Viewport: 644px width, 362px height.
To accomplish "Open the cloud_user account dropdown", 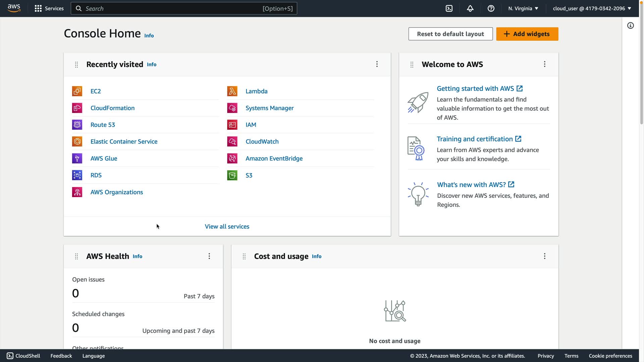I will coord(592,8).
